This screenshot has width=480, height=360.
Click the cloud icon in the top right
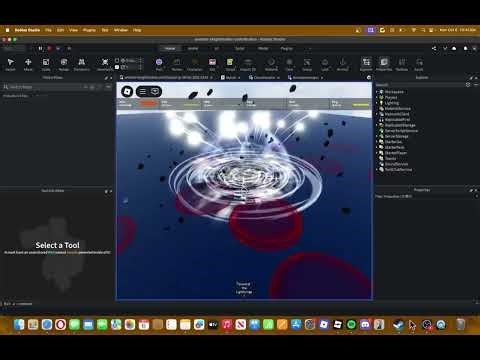(454, 48)
